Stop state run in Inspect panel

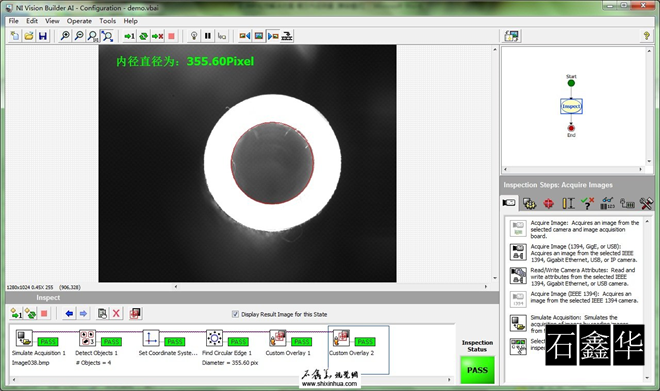[x=44, y=314]
